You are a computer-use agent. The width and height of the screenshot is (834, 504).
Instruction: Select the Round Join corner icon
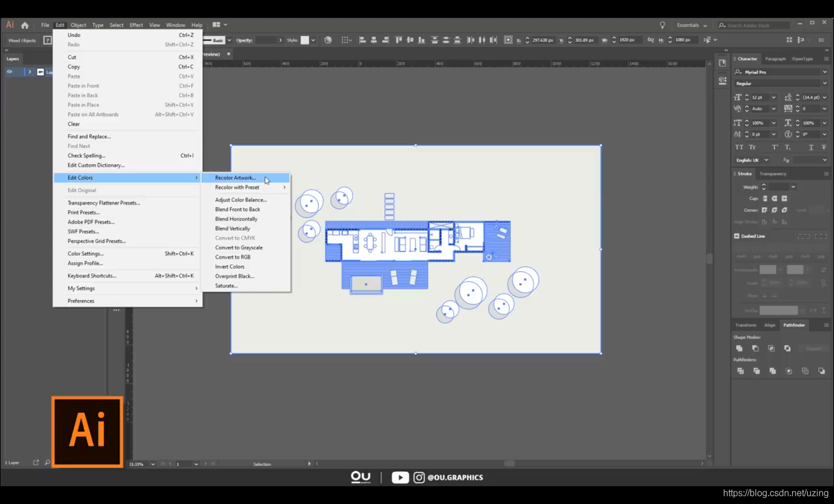coord(774,210)
